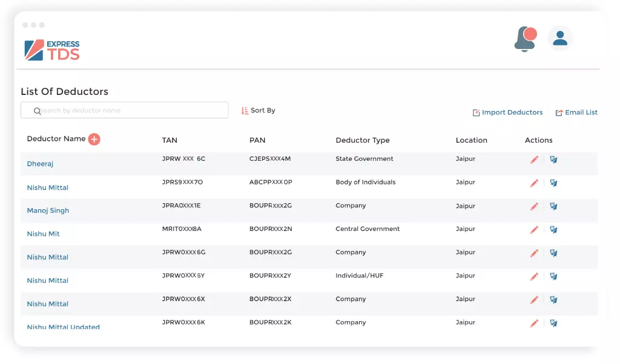The image size is (620, 364).
Task: Select the Dheeraj deductor link
Action: pos(40,163)
